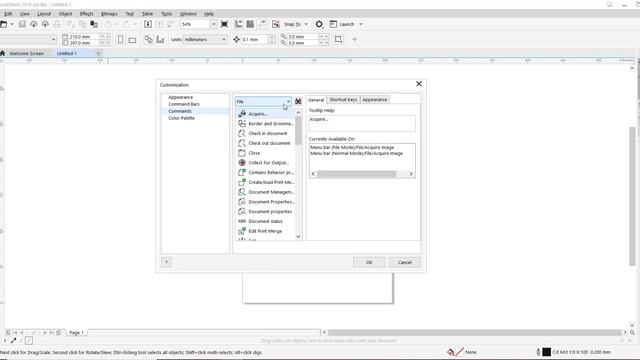Click the Page 1 tab

76,333
